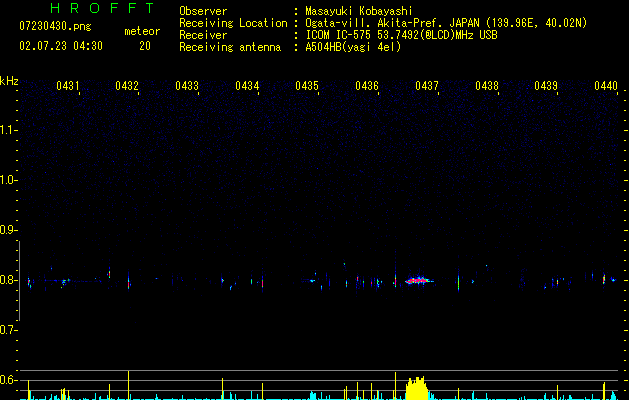Image resolution: width=629 pixels, height=400 pixels.
Task: Click the antenna A504HB(yagi 4el) text
Action: coord(353,47)
